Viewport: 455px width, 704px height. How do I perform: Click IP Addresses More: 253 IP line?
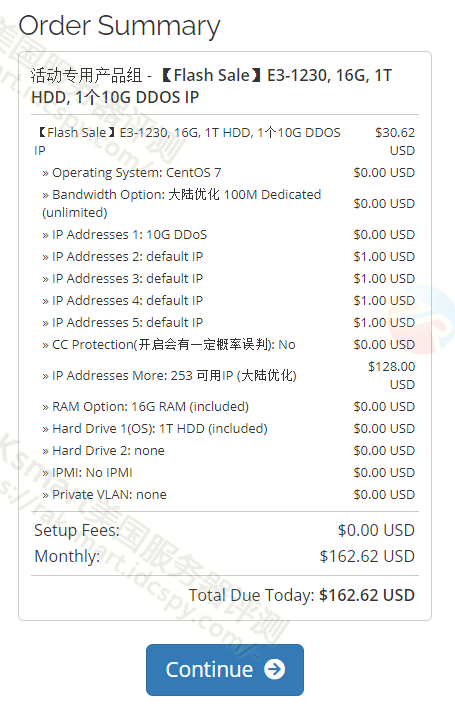click(x=169, y=376)
